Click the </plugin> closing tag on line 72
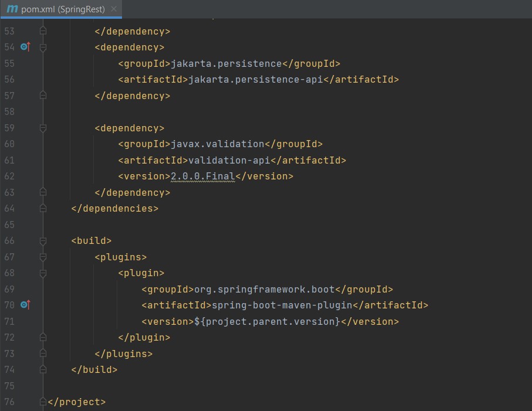Image resolution: width=532 pixels, height=411 pixels. pos(144,337)
